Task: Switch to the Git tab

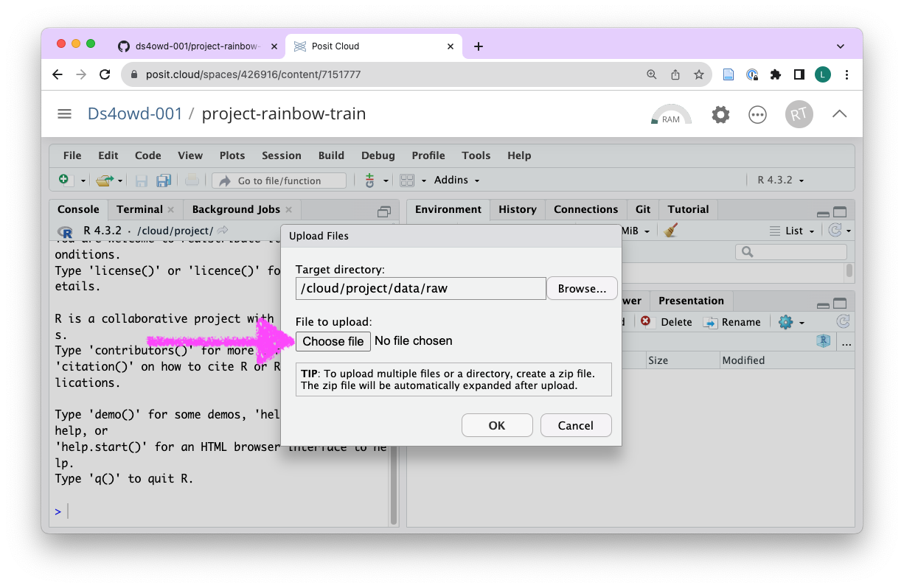Action: [643, 209]
